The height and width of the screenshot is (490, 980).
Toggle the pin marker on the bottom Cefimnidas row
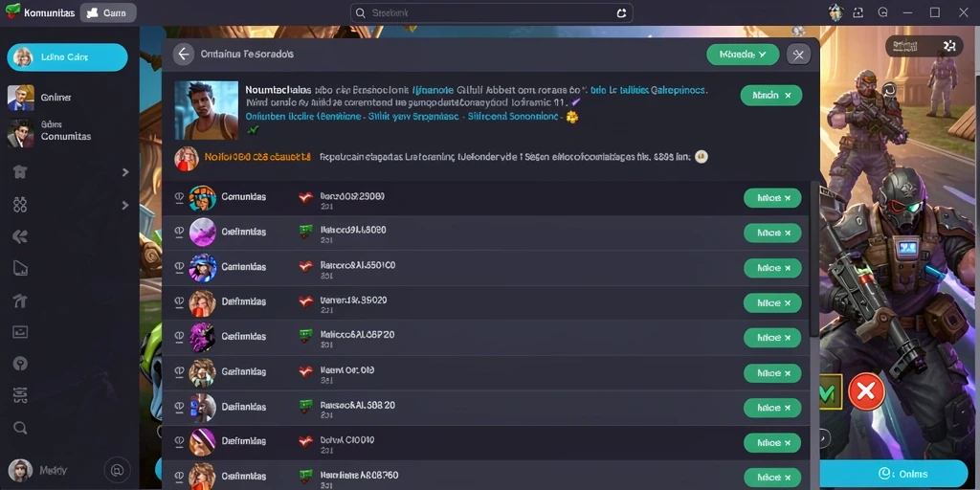pos(179,477)
